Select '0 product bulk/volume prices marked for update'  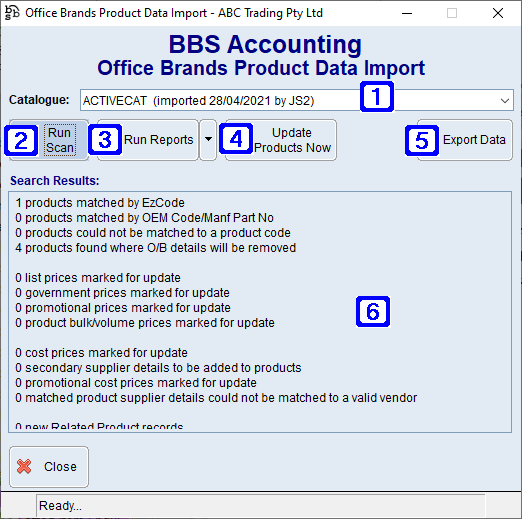tap(145, 323)
